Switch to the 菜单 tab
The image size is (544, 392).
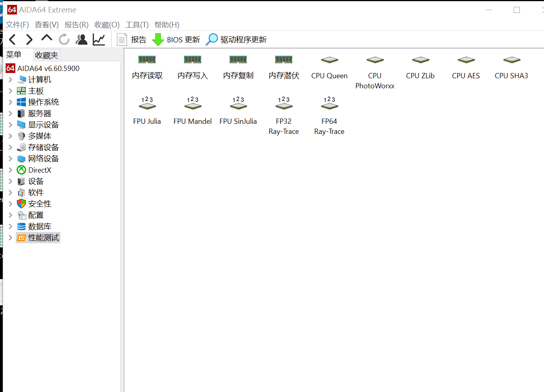[14, 55]
